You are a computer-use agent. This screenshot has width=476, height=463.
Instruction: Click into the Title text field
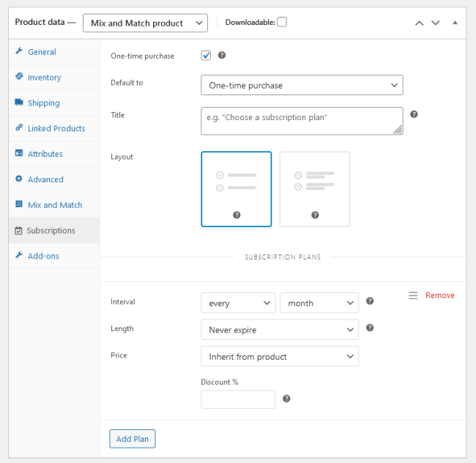pyautogui.click(x=302, y=121)
